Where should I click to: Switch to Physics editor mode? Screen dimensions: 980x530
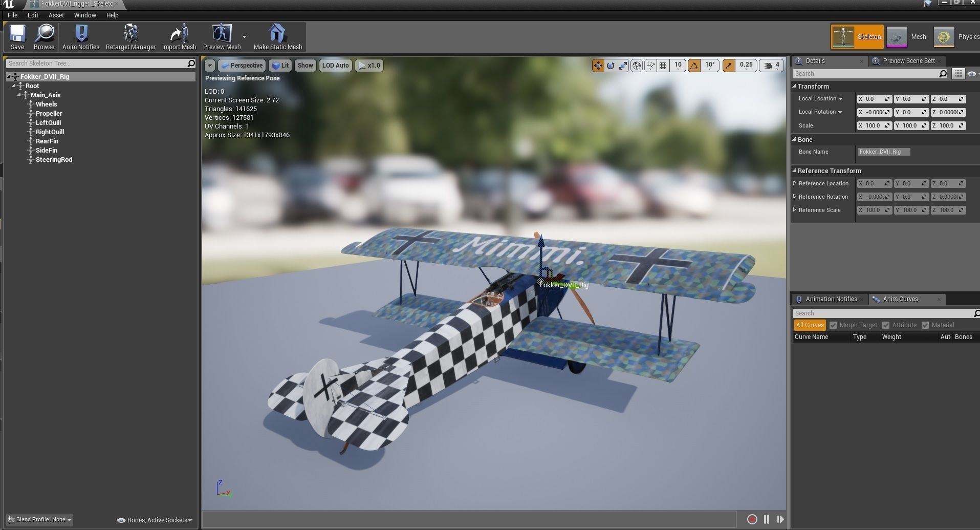(957, 37)
